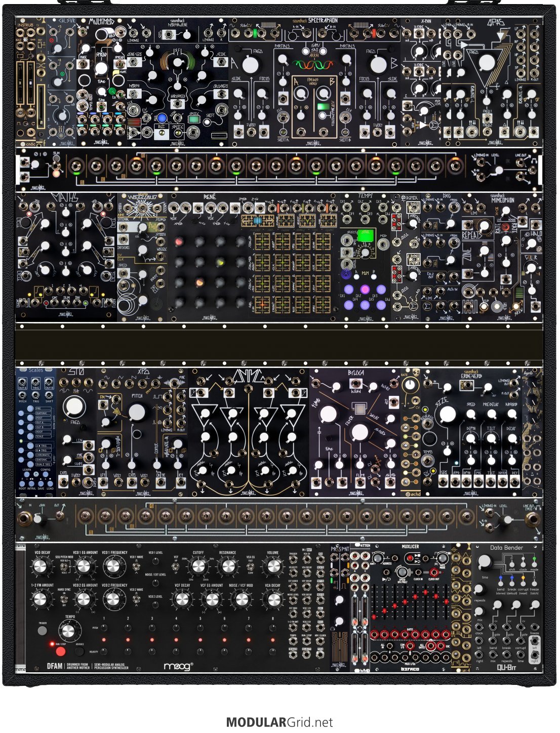
Task: Select the QMMG four-channel gate module
Action: tap(249, 433)
